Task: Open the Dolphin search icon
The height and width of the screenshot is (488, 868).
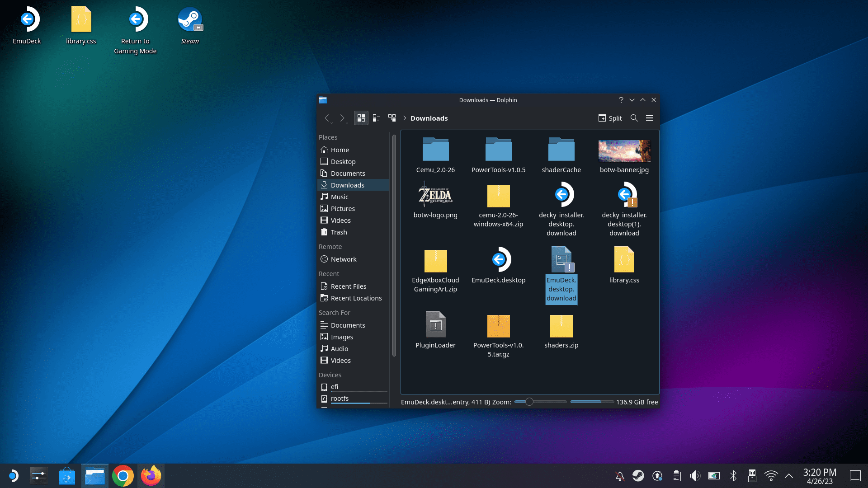Action: coord(634,118)
